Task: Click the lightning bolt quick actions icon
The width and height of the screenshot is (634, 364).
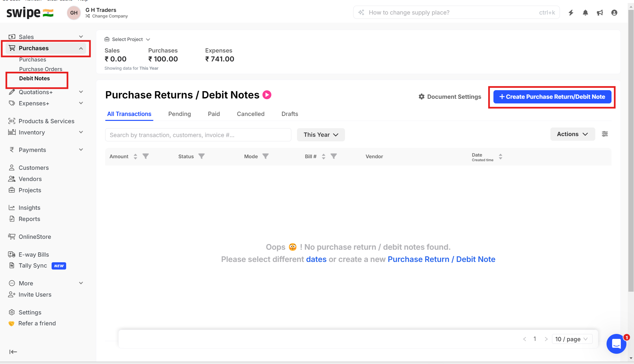Action: [x=571, y=13]
